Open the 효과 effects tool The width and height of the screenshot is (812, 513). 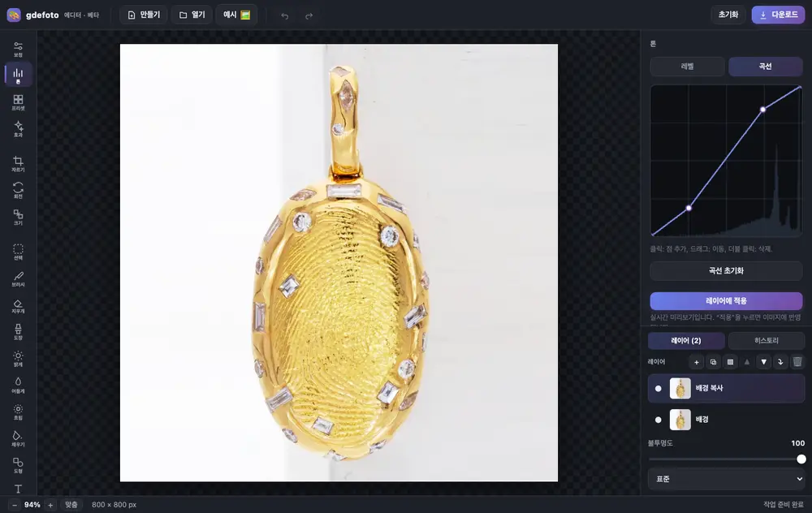tap(18, 129)
